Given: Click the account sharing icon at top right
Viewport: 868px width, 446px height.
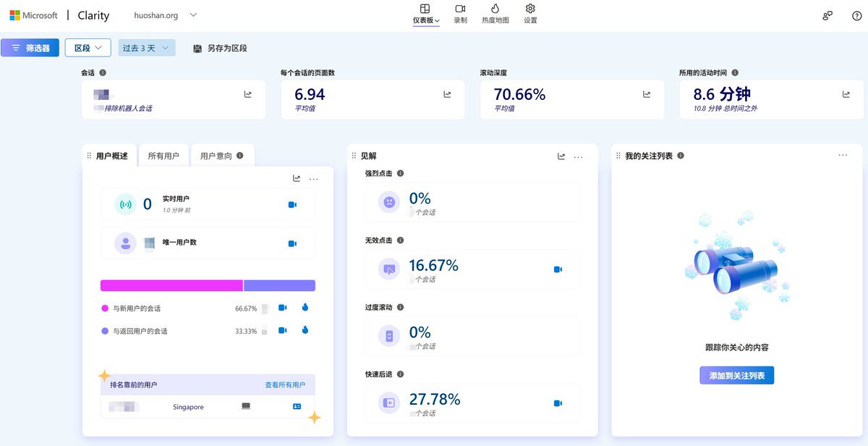Looking at the screenshot, I should (827, 16).
